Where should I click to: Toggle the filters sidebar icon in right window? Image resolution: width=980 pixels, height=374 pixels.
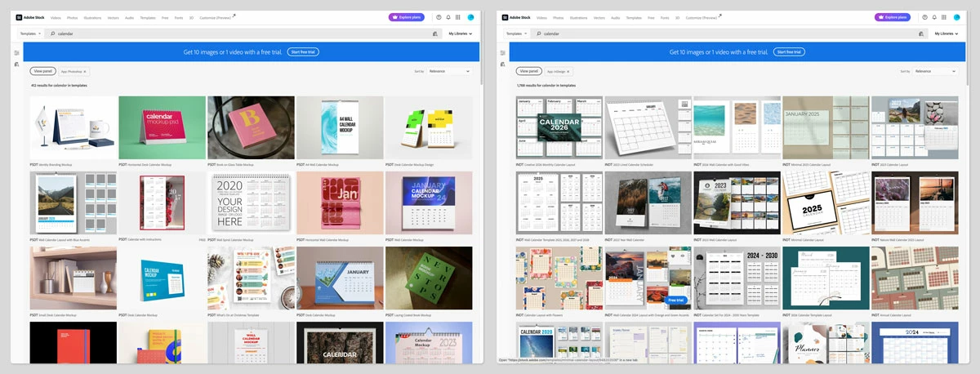tap(502, 53)
